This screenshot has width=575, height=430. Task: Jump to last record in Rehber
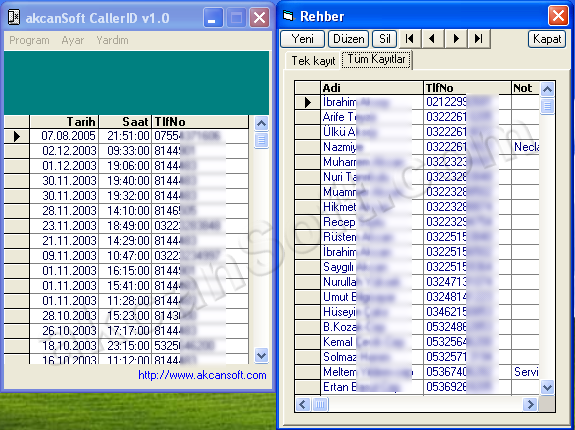pos(479,38)
